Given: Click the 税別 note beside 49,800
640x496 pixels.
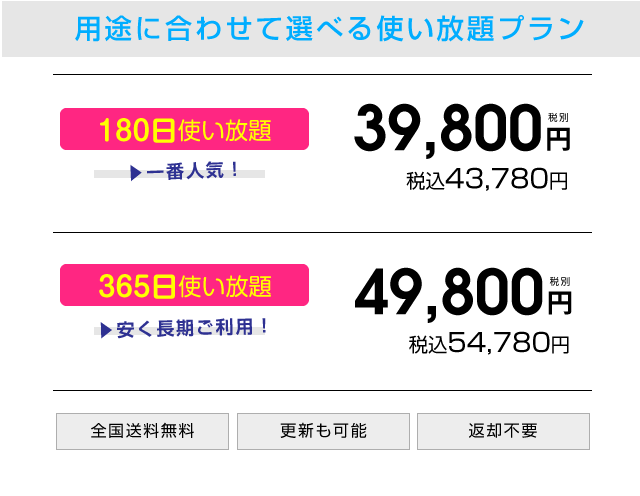Looking at the screenshot, I should click(560, 281).
